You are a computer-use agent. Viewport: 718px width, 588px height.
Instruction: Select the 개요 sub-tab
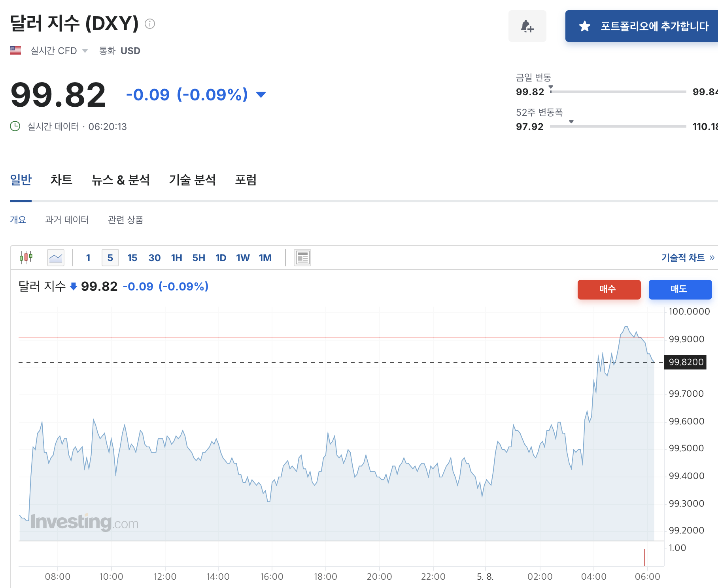18,220
